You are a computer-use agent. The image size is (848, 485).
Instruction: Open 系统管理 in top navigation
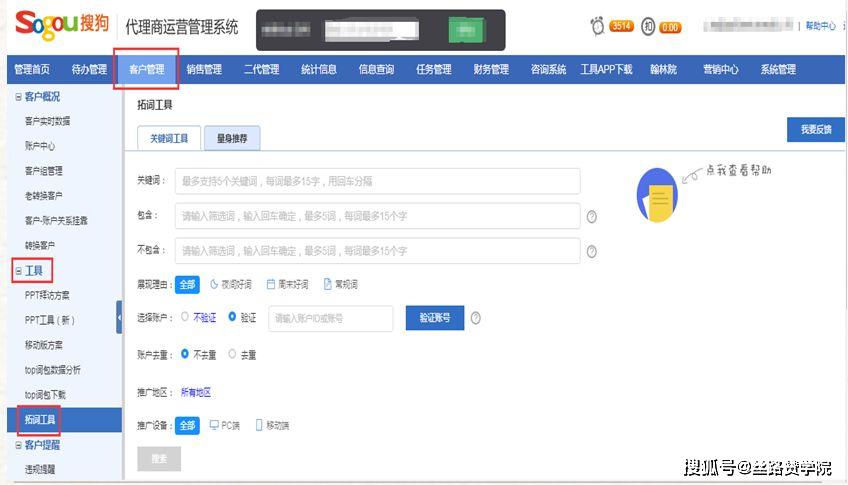pos(778,69)
